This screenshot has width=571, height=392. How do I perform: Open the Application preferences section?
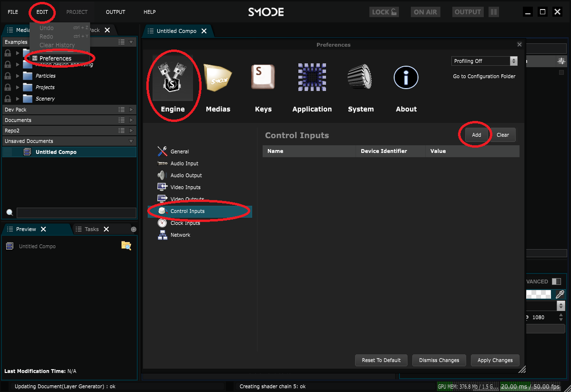click(312, 87)
